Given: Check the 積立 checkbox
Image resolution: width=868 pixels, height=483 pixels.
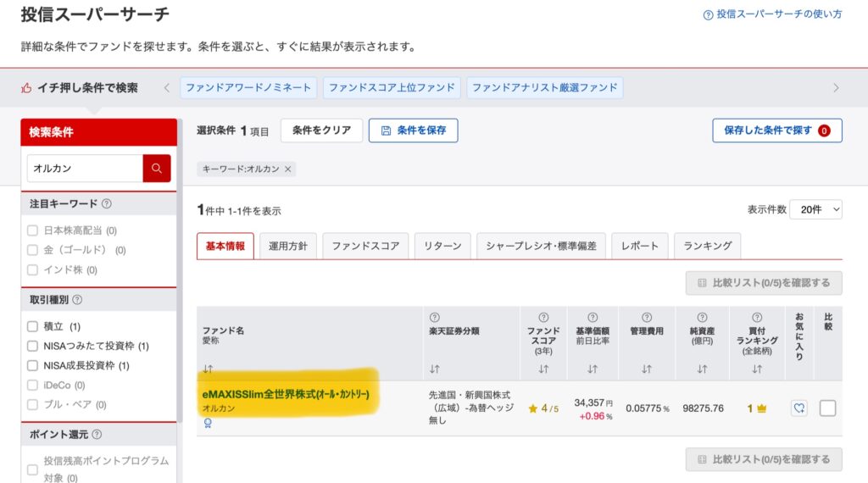Looking at the screenshot, I should tap(33, 326).
